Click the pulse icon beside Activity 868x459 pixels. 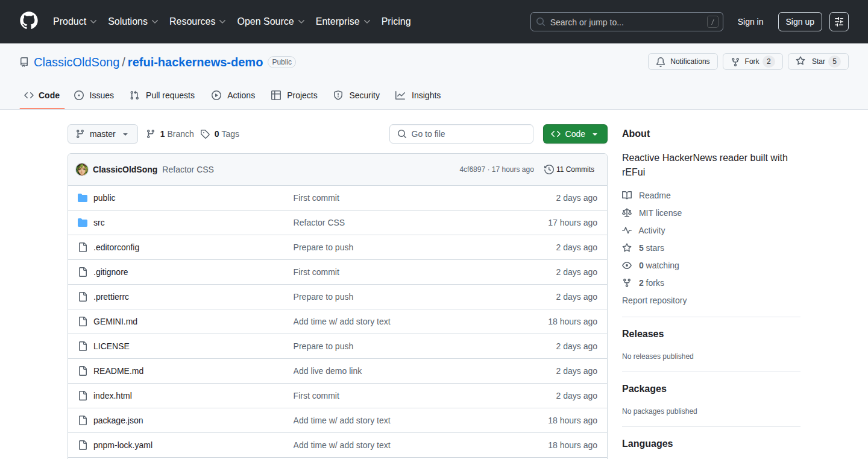627,230
